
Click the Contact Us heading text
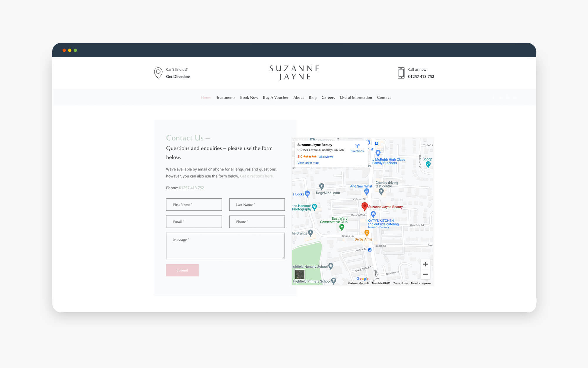pos(188,138)
